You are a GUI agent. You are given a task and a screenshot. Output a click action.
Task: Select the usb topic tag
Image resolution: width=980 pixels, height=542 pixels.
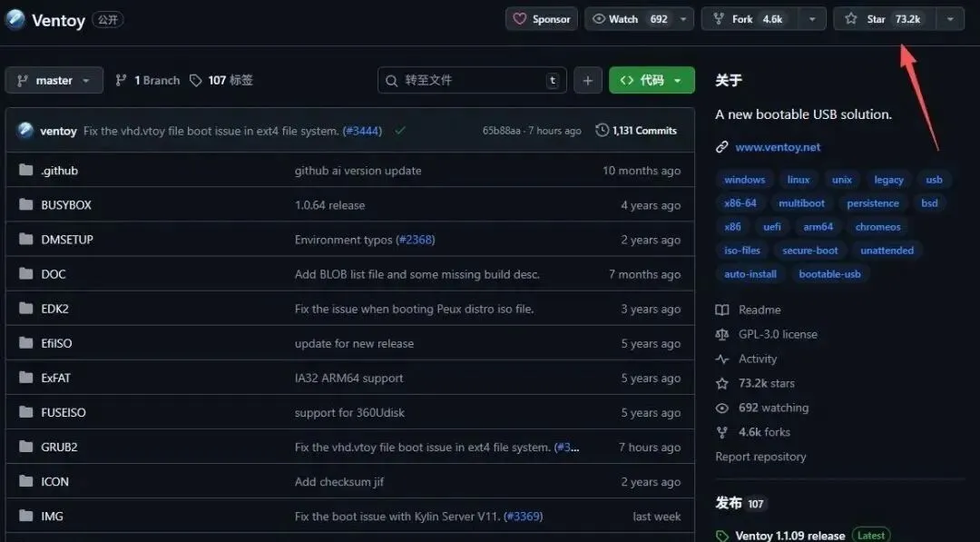934,180
